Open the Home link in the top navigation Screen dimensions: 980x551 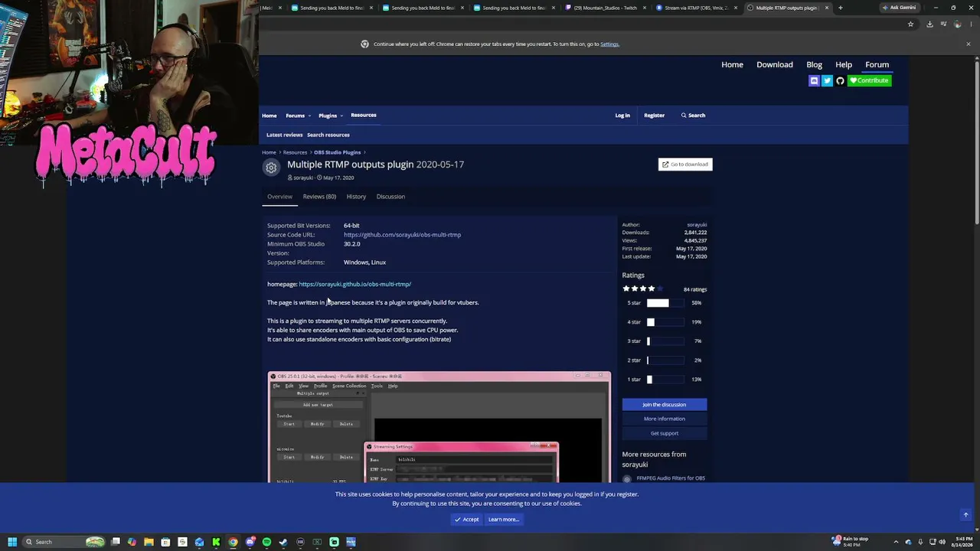point(732,64)
